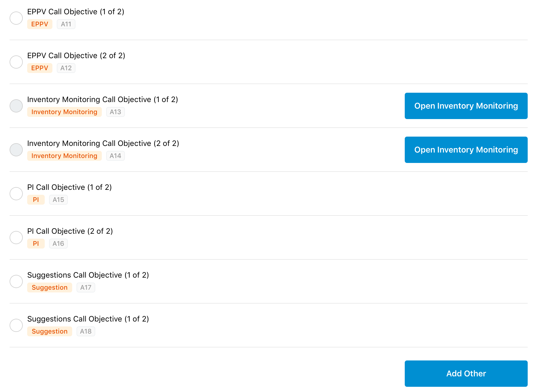Select EPPV Call Objective (1 of 2) radio button
This screenshot has width=534, height=392.
click(16, 18)
